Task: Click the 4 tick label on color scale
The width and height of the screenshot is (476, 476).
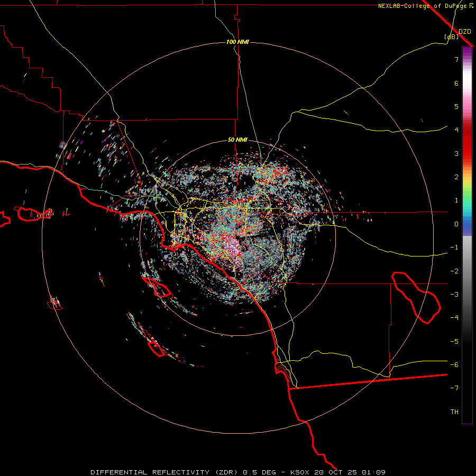Action: (x=456, y=130)
